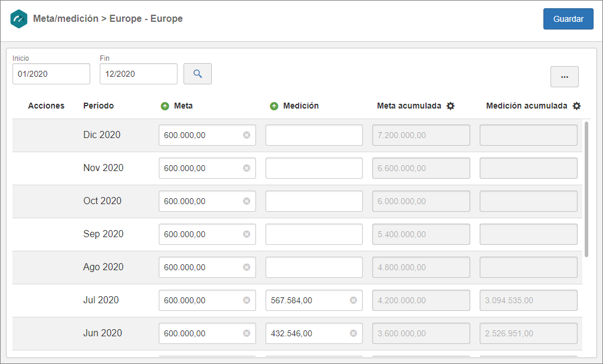Click the empty Oct 2020 Medición field
Screen dimensions: 603x364
314,201
